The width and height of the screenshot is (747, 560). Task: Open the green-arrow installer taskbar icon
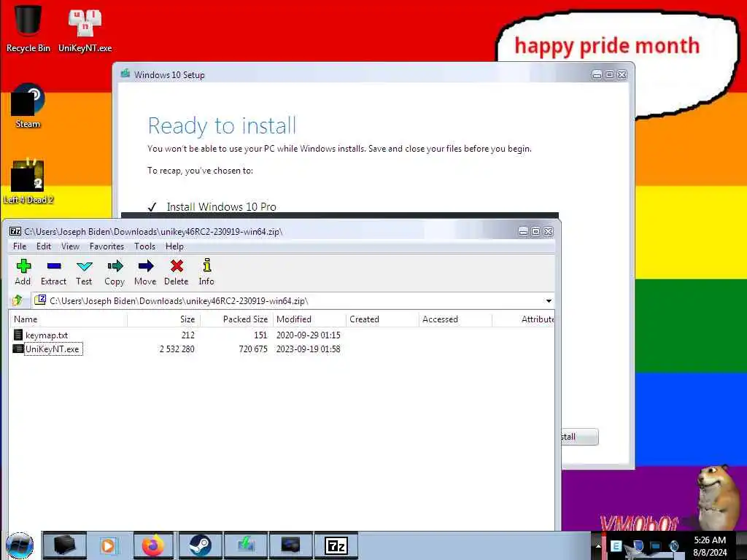coord(246,545)
